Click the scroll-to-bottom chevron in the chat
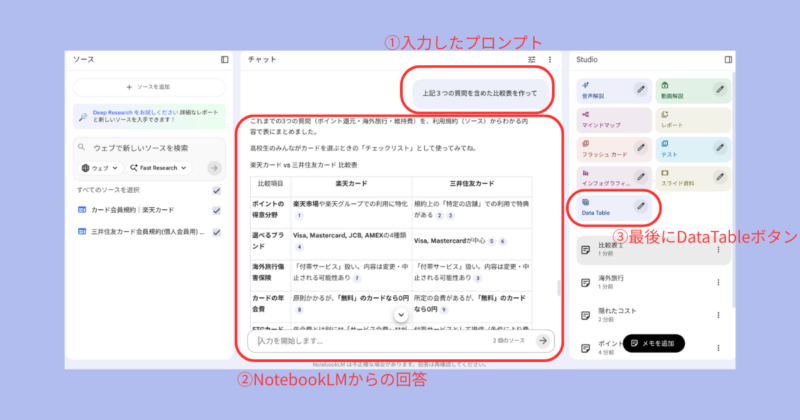This screenshot has width=800, height=420. [400, 317]
